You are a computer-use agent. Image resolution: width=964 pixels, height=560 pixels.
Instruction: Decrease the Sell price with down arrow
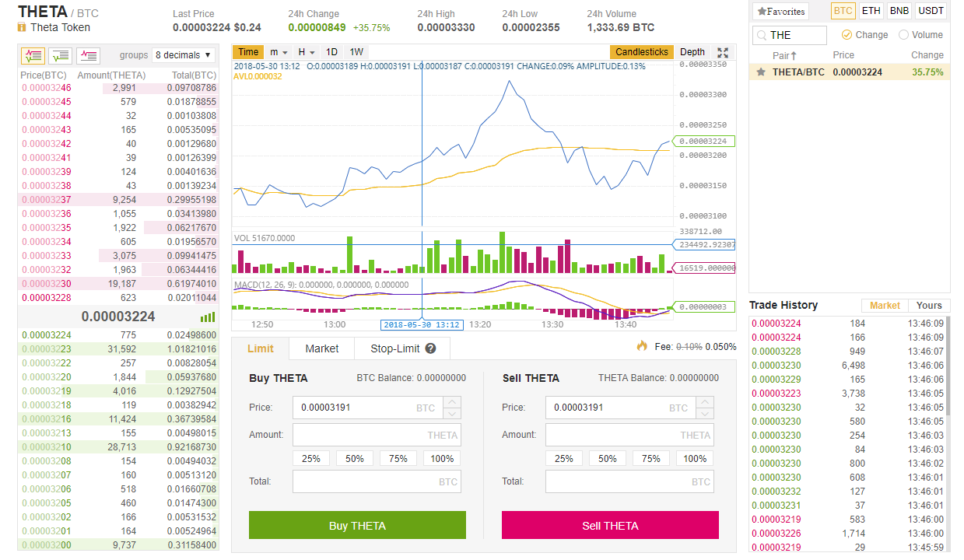[x=705, y=413]
